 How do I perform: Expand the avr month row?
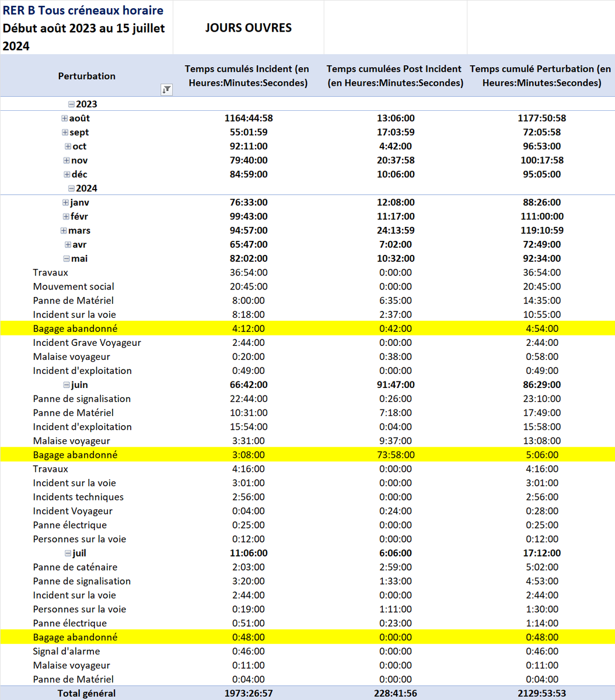(68, 244)
